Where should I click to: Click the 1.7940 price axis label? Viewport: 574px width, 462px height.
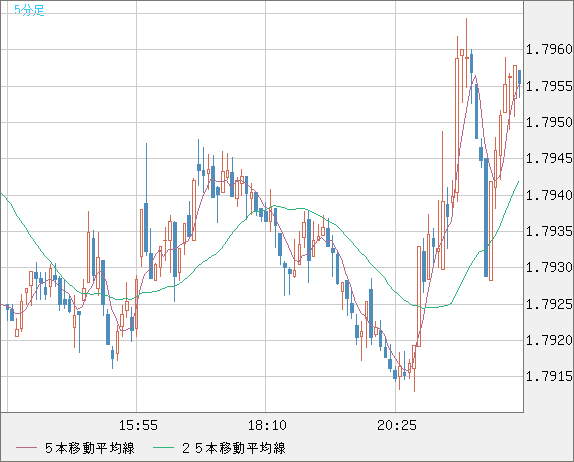pyautogui.click(x=549, y=195)
